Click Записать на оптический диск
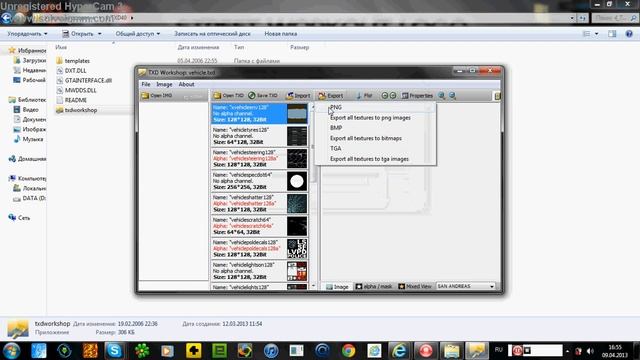This screenshot has width=640, height=360. pyautogui.click(x=212, y=34)
